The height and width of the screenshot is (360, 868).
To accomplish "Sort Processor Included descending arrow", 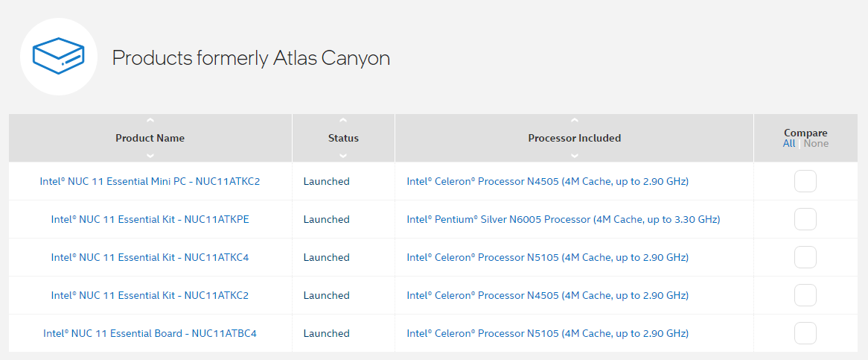I will [574, 157].
